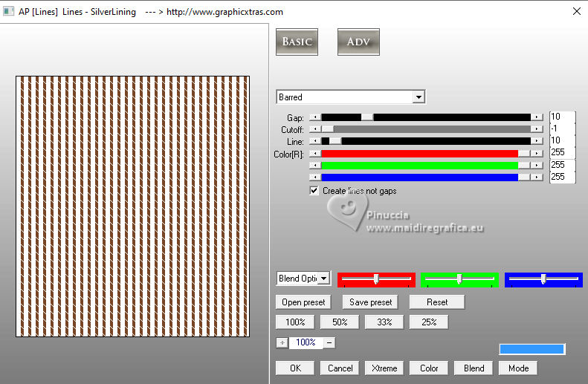Click the zoom out minus button
The width and height of the screenshot is (588, 384).
tap(329, 342)
